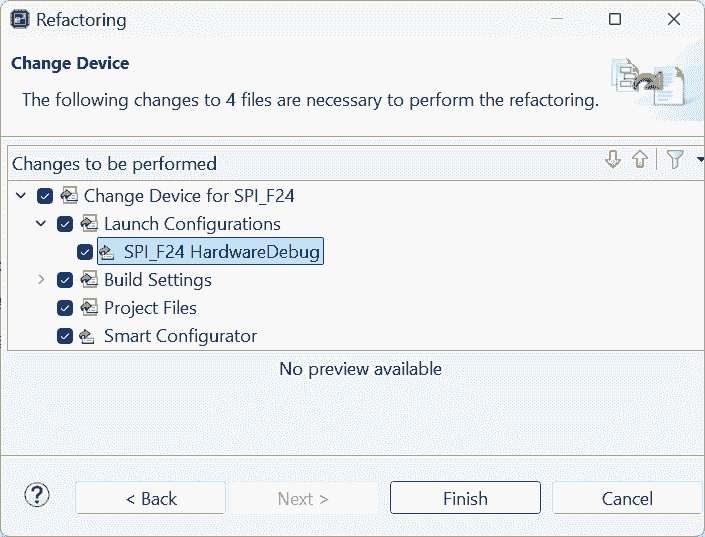Disable the Smart Configurator checkbox
This screenshot has height=537, width=705.
point(65,336)
